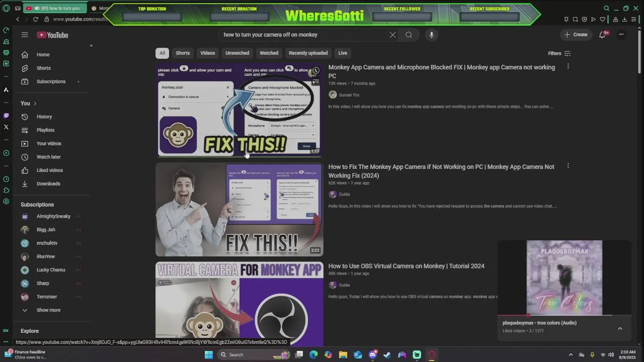
Task: Open the YouTube account avatar menu
Action: click(x=621, y=35)
